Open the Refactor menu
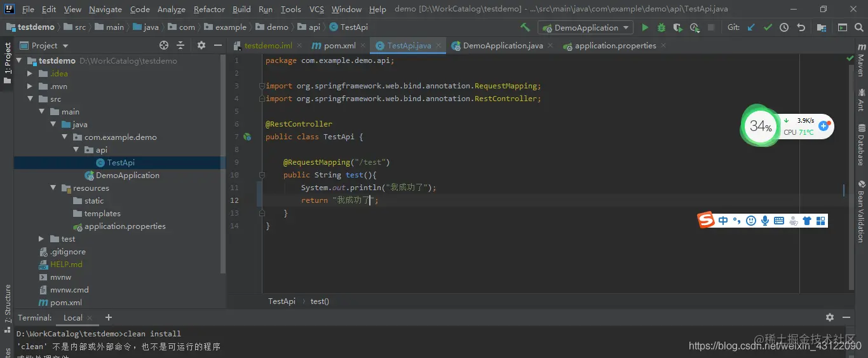868x358 pixels. coord(209,9)
